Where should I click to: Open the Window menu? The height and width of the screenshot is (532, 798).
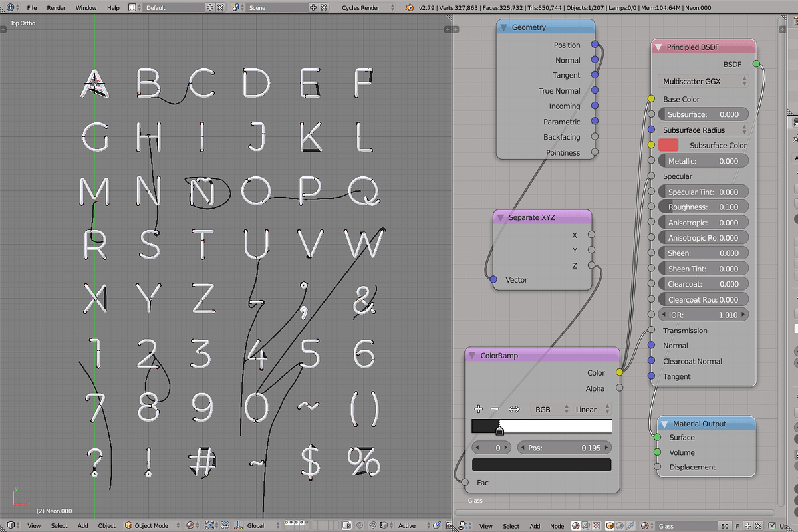(86, 7)
